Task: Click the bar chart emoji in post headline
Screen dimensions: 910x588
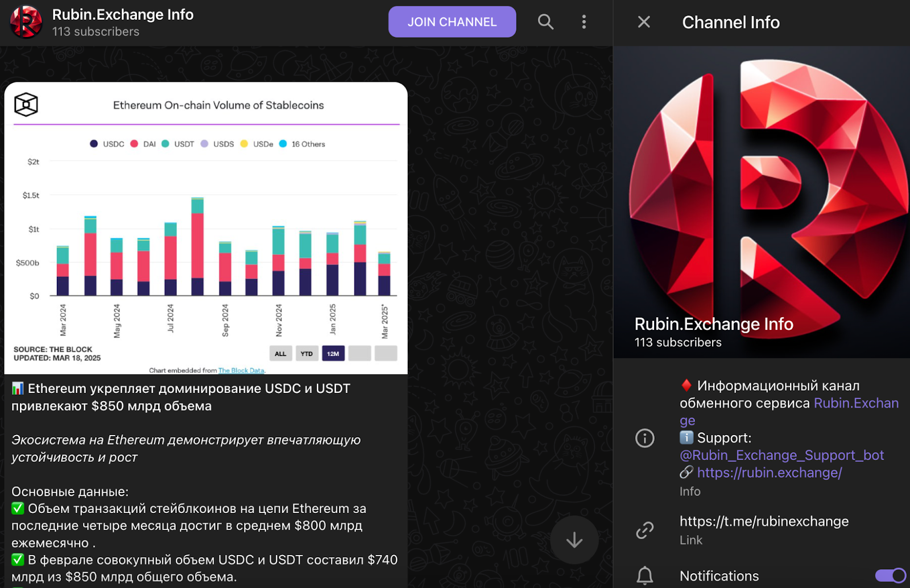Action: [18, 388]
